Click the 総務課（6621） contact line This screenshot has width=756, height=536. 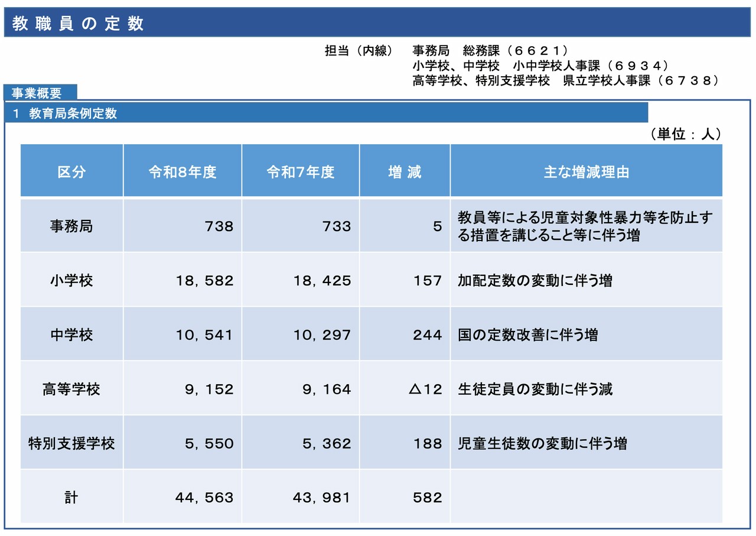point(490,51)
